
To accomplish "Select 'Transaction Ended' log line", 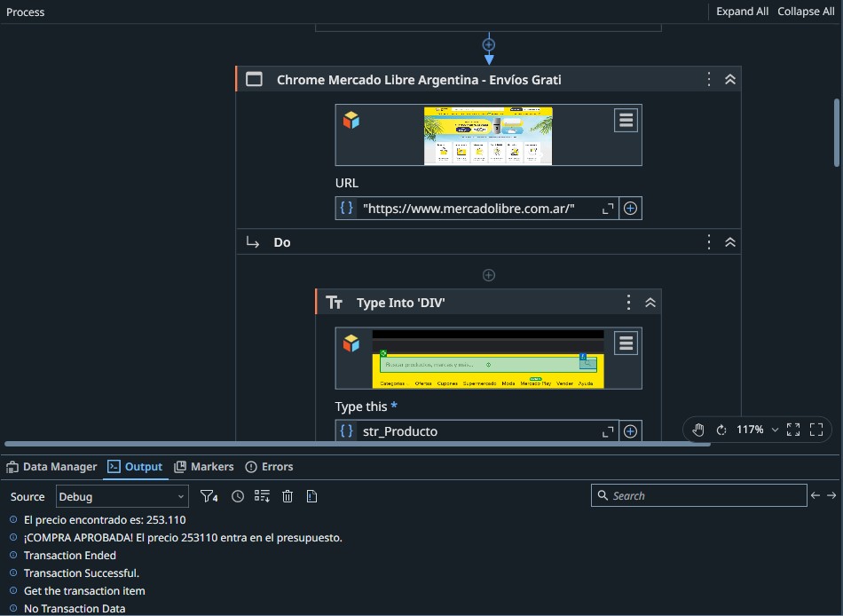I will tap(70, 556).
